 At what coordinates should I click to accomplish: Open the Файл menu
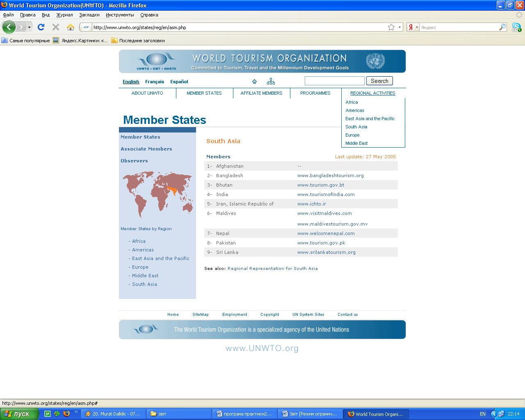(8, 15)
